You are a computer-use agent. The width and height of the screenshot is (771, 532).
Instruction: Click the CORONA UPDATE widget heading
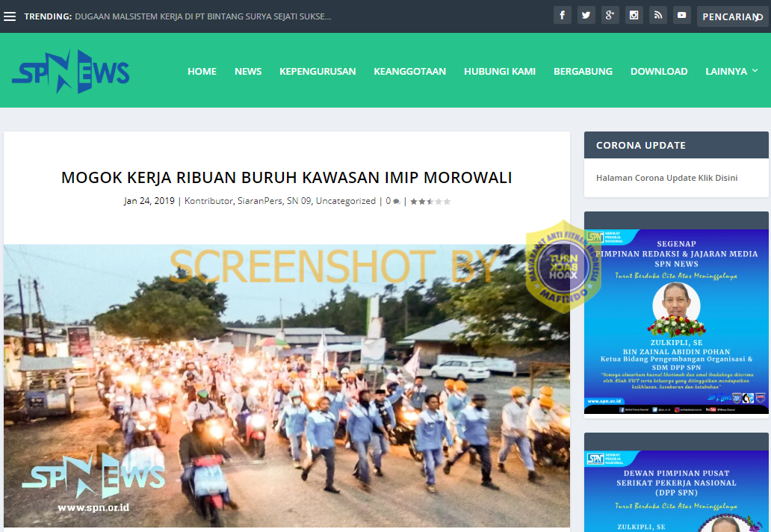[x=641, y=145]
